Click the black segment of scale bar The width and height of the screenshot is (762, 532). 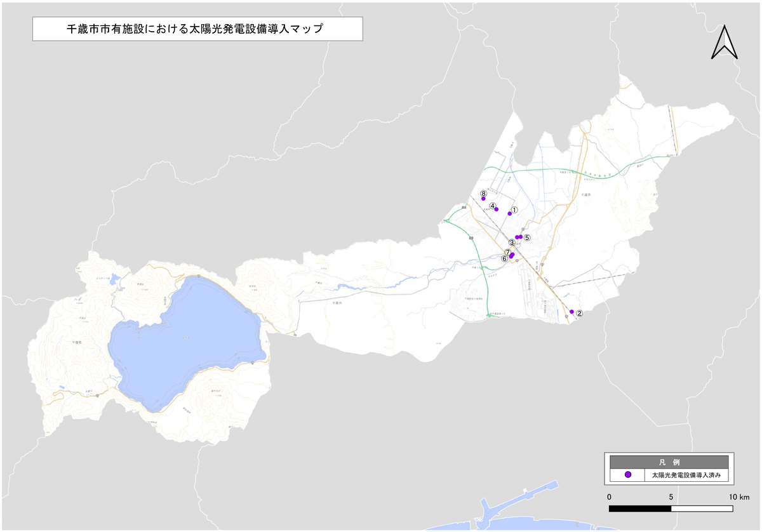point(640,509)
